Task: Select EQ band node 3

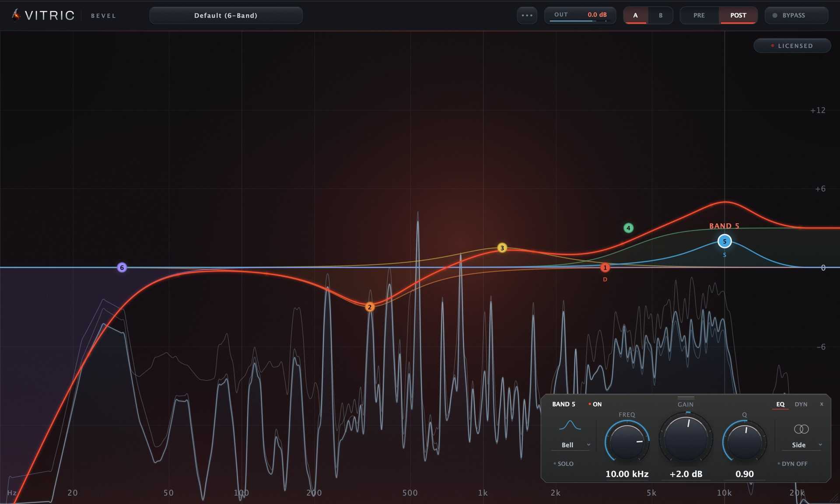Action: pos(502,248)
